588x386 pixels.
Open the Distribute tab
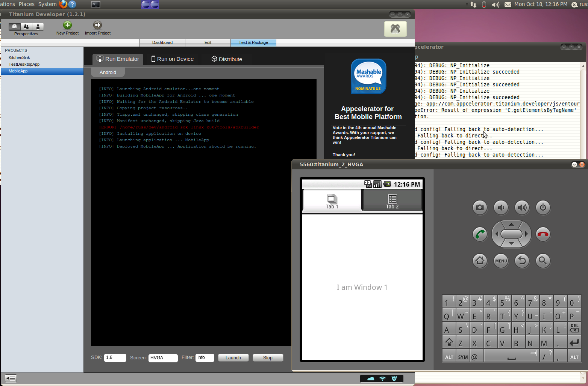coord(227,59)
